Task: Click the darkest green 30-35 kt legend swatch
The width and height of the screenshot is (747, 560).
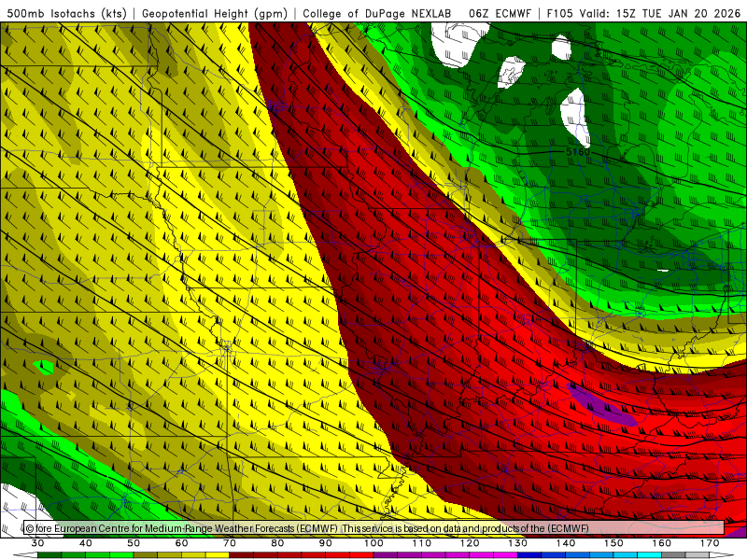Action: (49, 555)
